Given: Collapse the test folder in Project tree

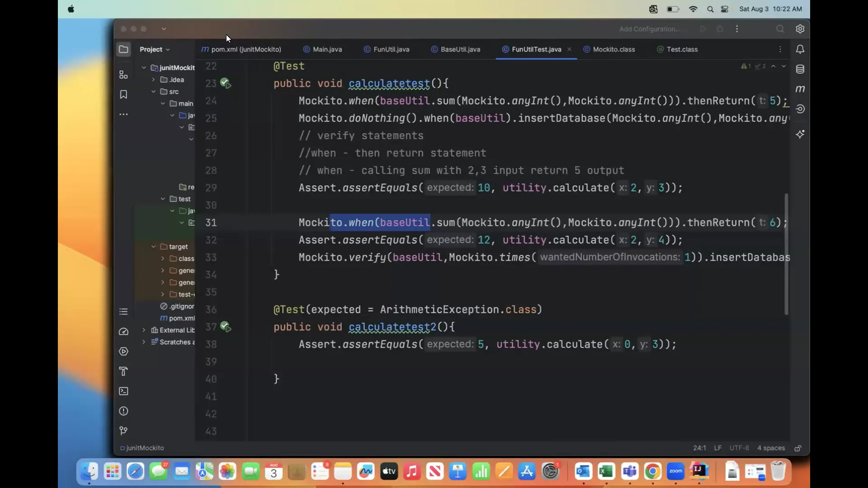Looking at the screenshot, I should tap(162, 199).
